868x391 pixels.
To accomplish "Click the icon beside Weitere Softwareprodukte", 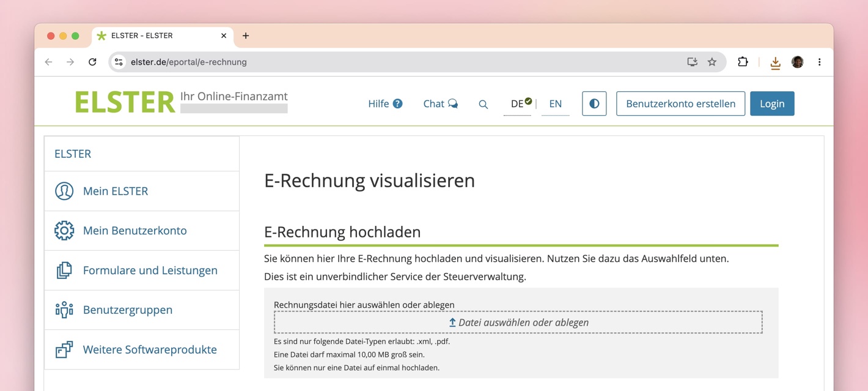I will (64, 349).
